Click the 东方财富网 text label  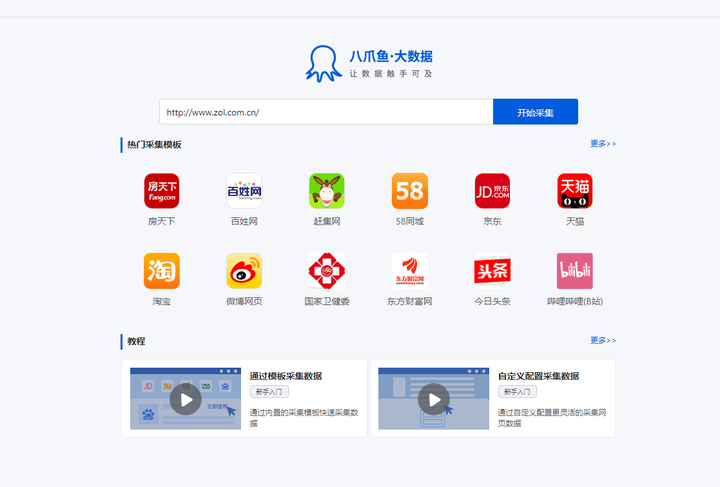pyautogui.click(x=410, y=301)
